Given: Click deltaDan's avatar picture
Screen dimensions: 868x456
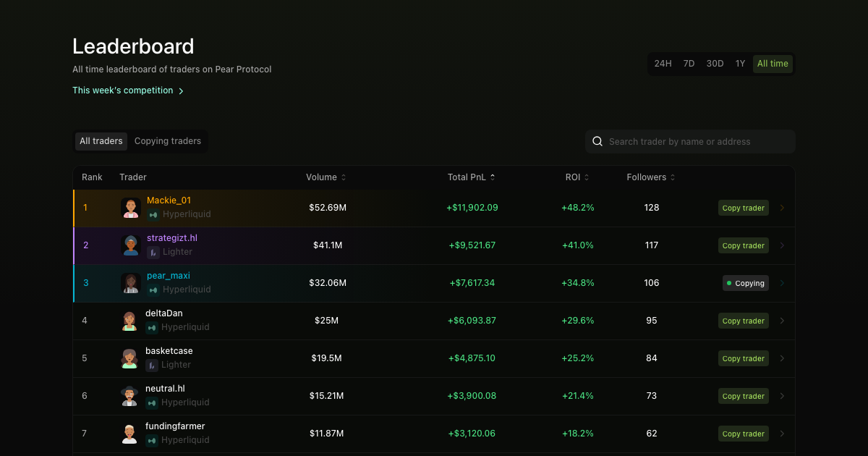Looking at the screenshot, I should (129, 321).
